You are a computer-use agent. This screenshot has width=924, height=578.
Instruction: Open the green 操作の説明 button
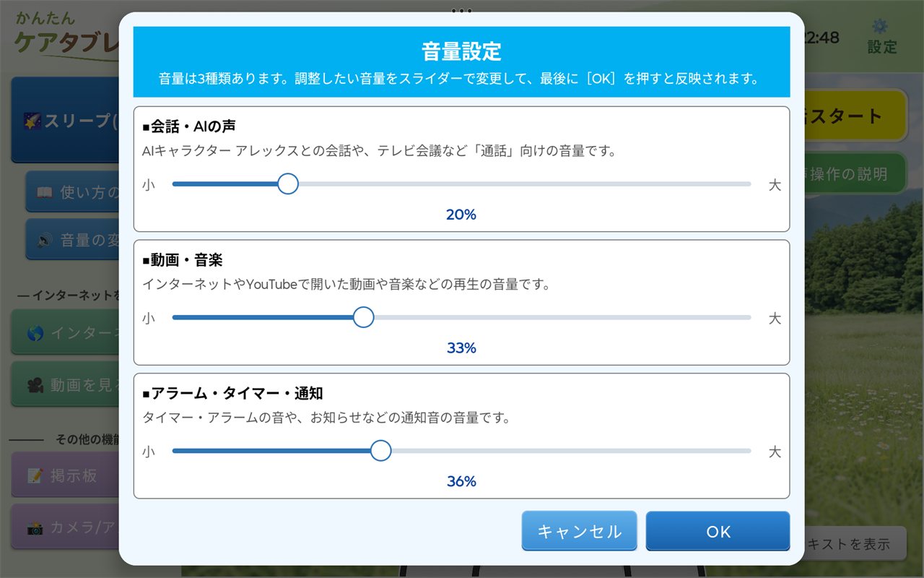click(x=855, y=173)
